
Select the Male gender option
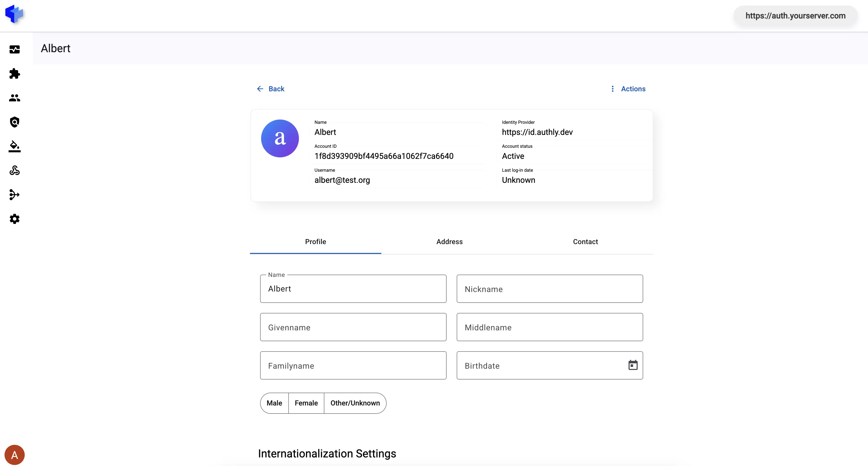coord(274,403)
